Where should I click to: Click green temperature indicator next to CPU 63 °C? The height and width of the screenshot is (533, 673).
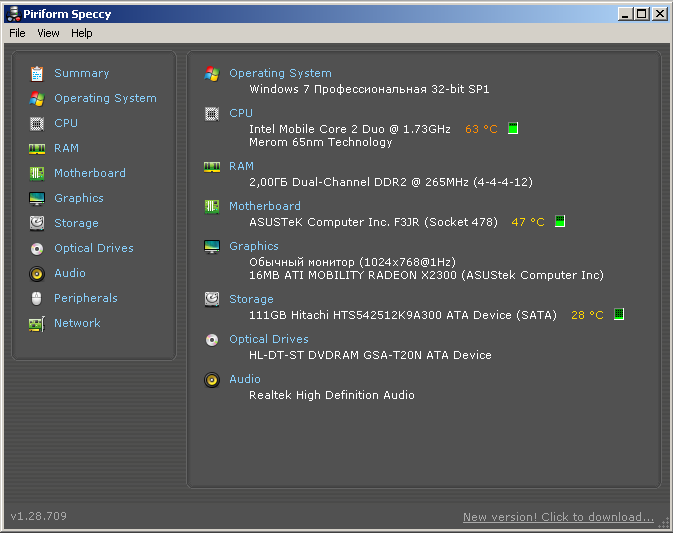[513, 128]
